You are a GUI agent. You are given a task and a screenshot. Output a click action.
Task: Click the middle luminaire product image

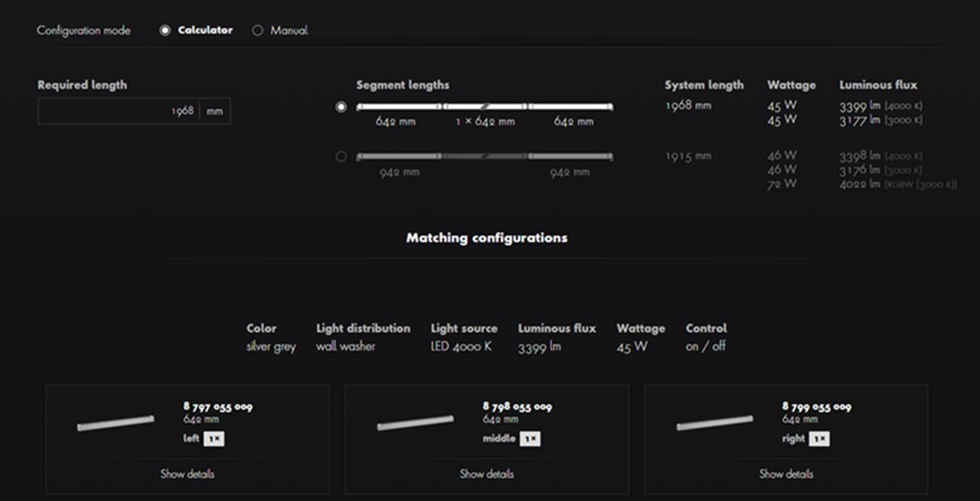tap(413, 423)
